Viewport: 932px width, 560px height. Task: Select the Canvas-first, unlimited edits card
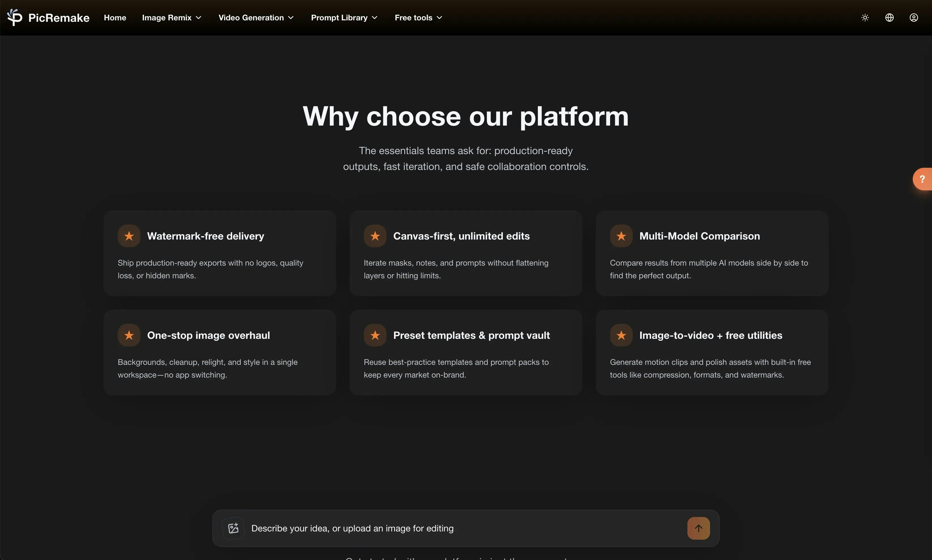click(x=466, y=253)
